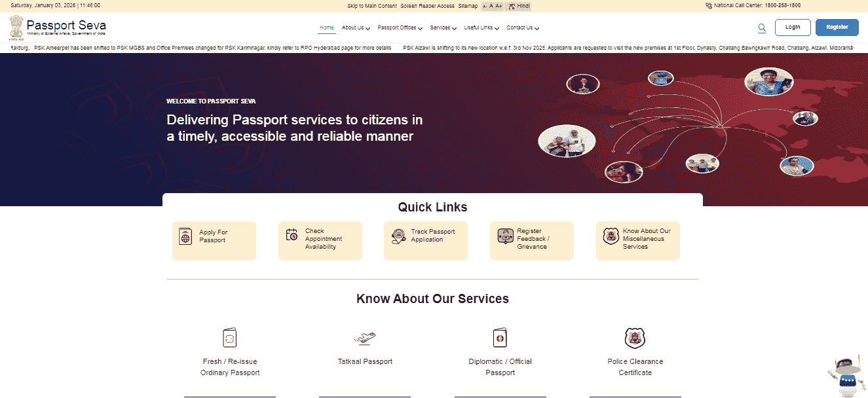Click the Register button
Screen dimensions: 868x398
click(x=837, y=27)
